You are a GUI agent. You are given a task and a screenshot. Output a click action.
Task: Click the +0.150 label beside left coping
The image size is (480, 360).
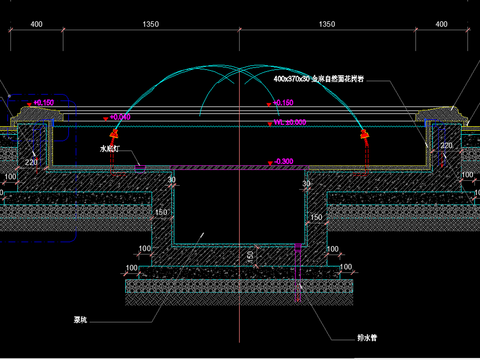pyautogui.click(x=44, y=102)
